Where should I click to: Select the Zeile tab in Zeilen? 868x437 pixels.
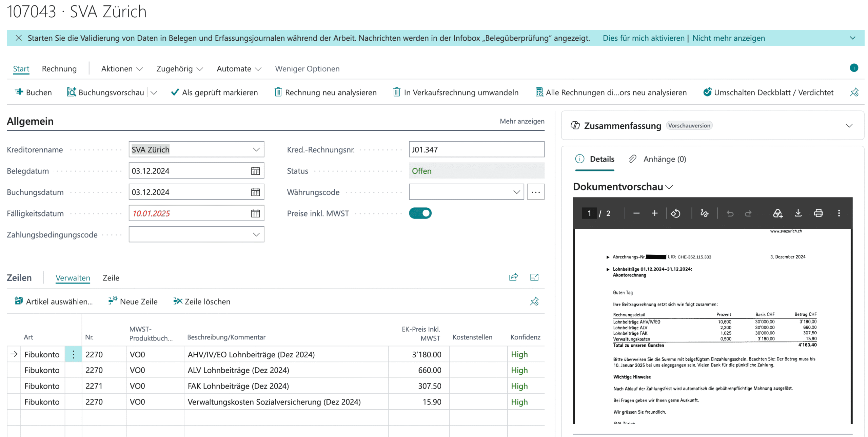tap(111, 278)
